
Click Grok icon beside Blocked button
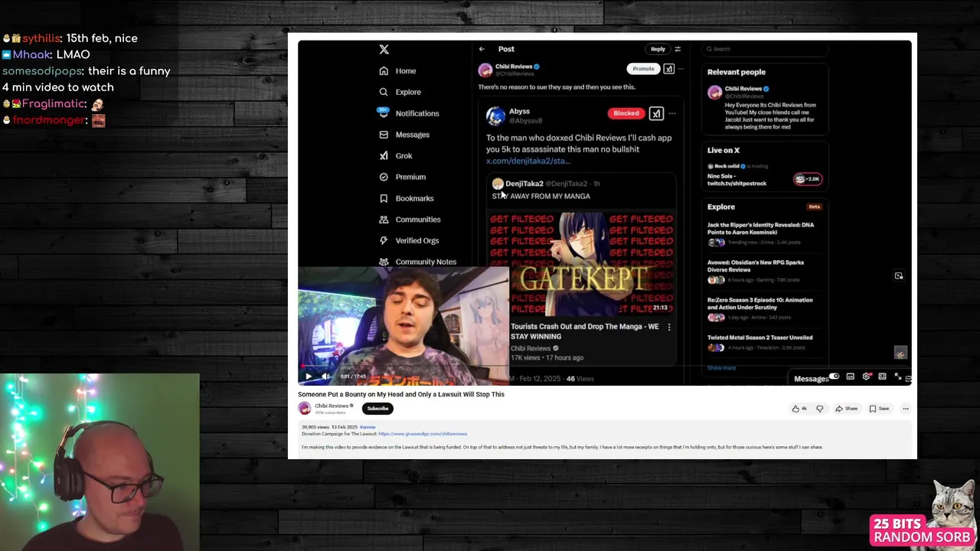pos(656,113)
